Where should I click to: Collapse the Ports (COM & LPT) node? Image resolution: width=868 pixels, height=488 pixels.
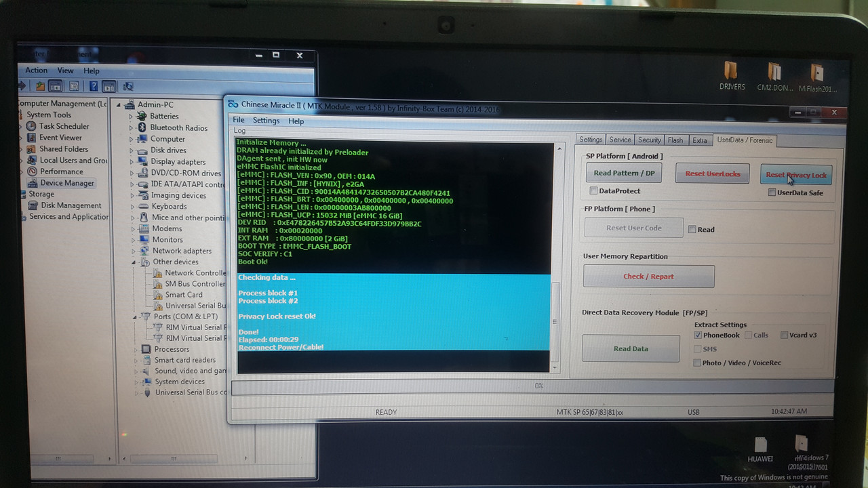click(135, 317)
